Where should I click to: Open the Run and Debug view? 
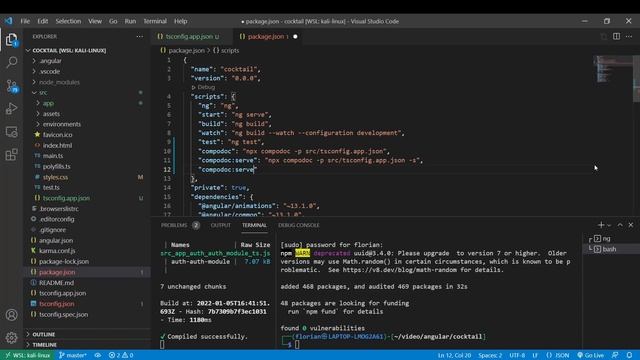tap(11, 109)
